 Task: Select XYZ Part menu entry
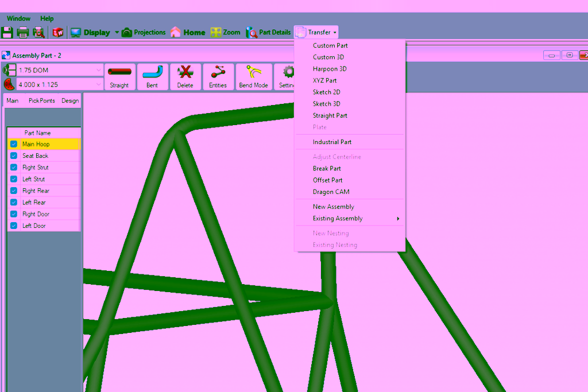pos(350,80)
